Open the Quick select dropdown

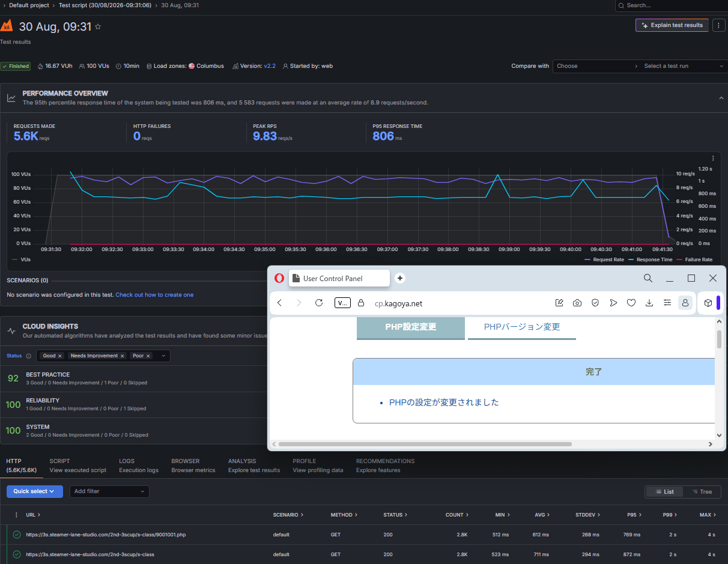(x=35, y=491)
